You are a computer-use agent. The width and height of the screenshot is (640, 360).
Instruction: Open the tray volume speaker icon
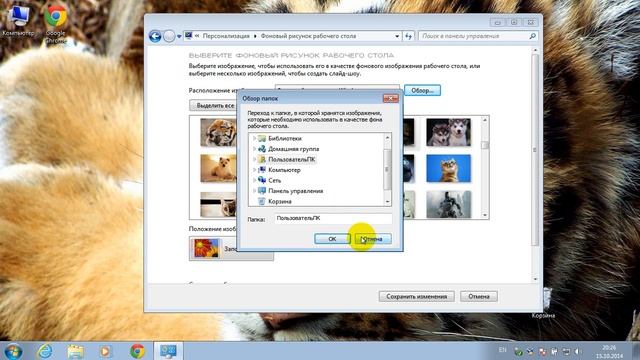click(578, 351)
